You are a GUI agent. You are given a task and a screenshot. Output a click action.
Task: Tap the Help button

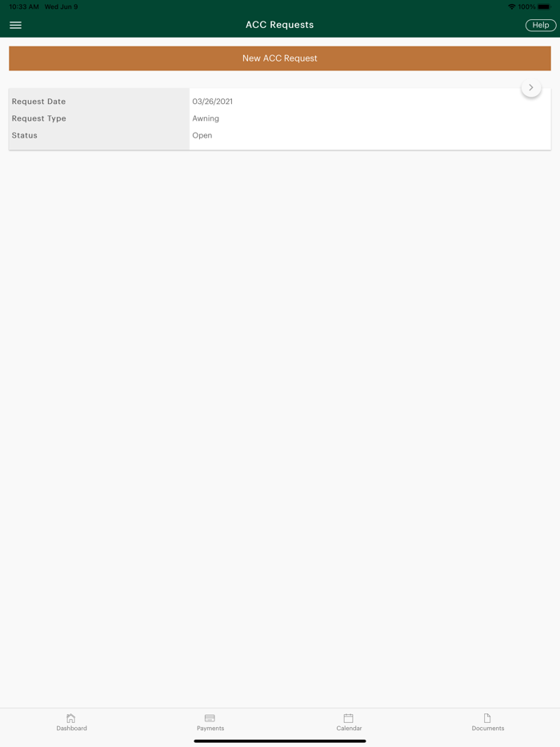(x=541, y=26)
